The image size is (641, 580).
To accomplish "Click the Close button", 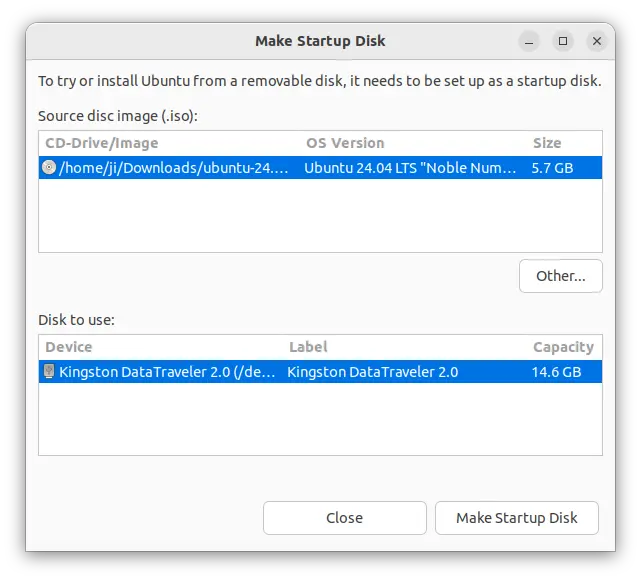I will tap(344, 518).
